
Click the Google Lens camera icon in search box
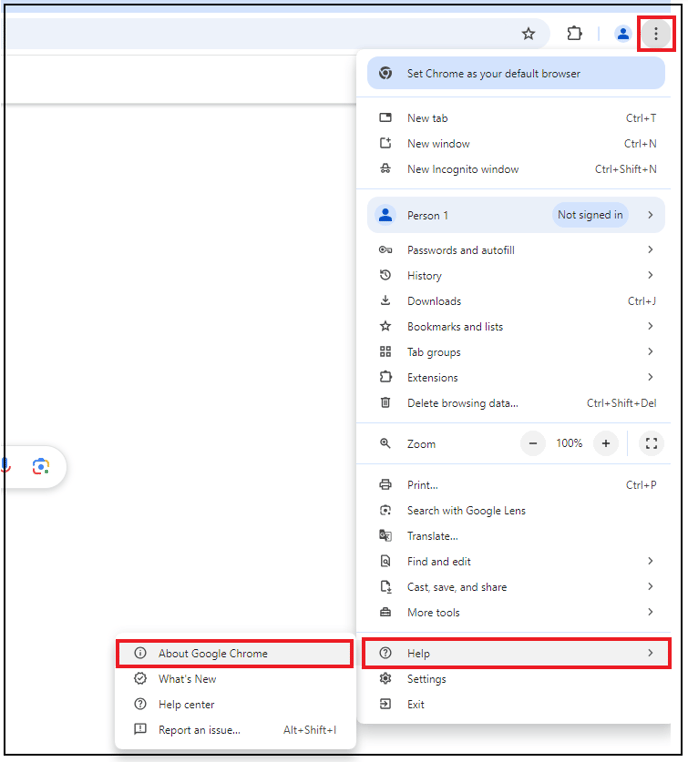(x=41, y=467)
